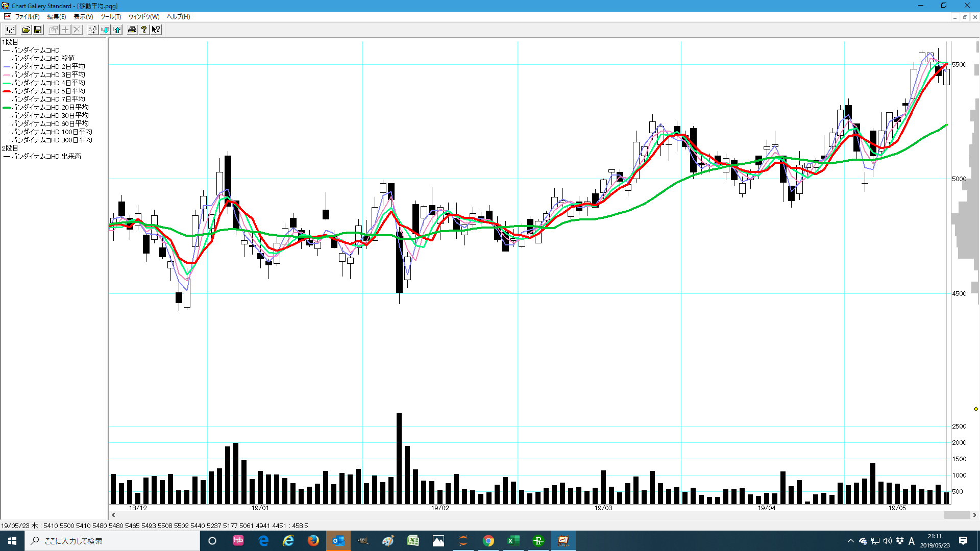Open Excel from the Windows taskbar
980x551 pixels.
coord(513,541)
